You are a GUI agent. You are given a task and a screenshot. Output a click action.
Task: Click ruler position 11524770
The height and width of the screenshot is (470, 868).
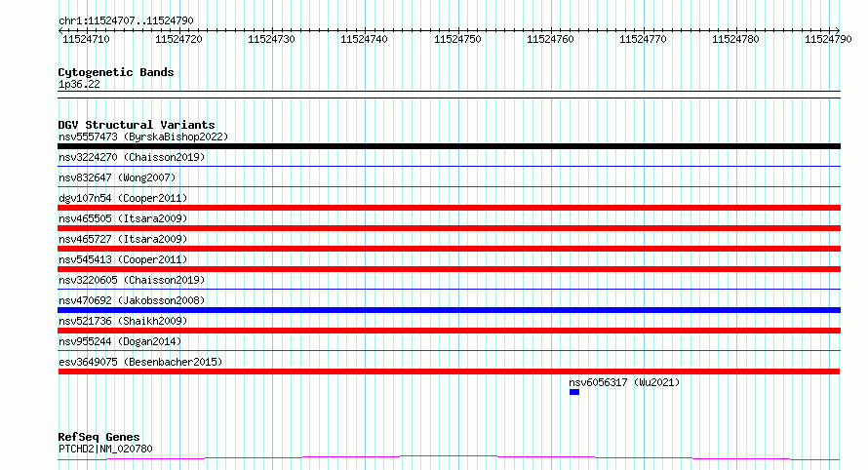[x=643, y=39]
